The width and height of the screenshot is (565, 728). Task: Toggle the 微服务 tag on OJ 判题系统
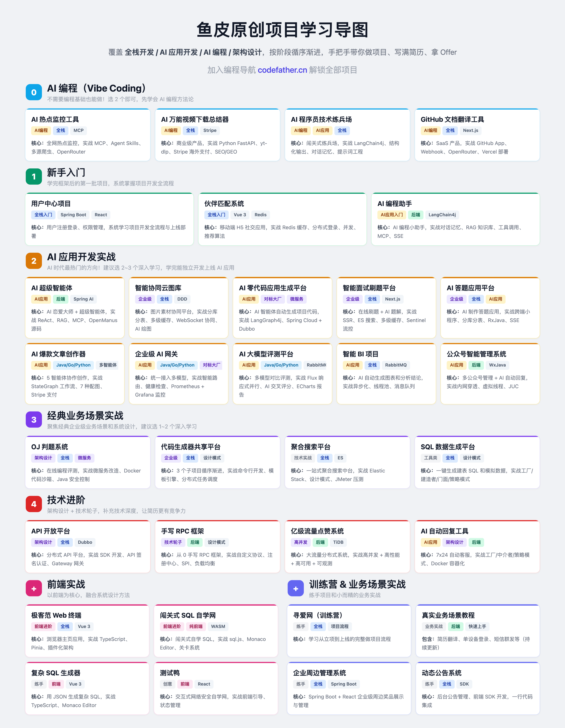pos(85,458)
